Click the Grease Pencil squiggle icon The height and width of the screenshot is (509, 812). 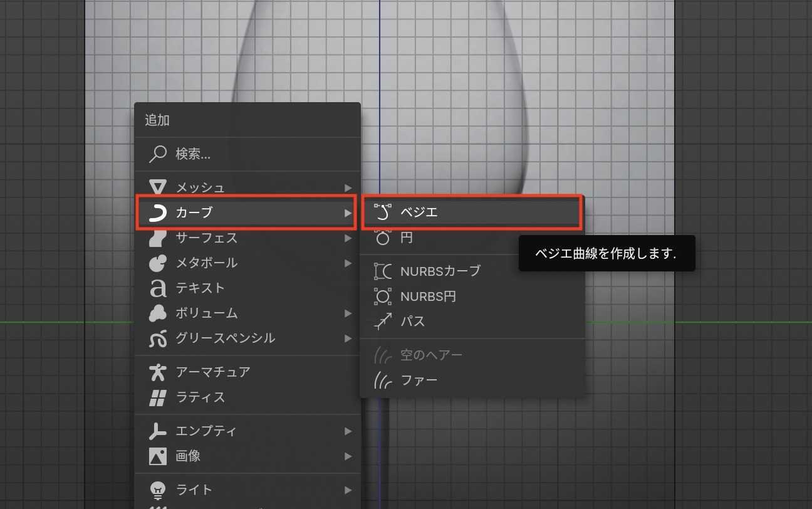coord(158,338)
